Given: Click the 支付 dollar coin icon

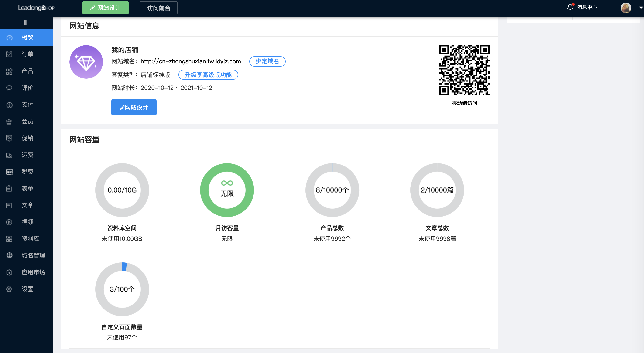Looking at the screenshot, I should [9, 105].
